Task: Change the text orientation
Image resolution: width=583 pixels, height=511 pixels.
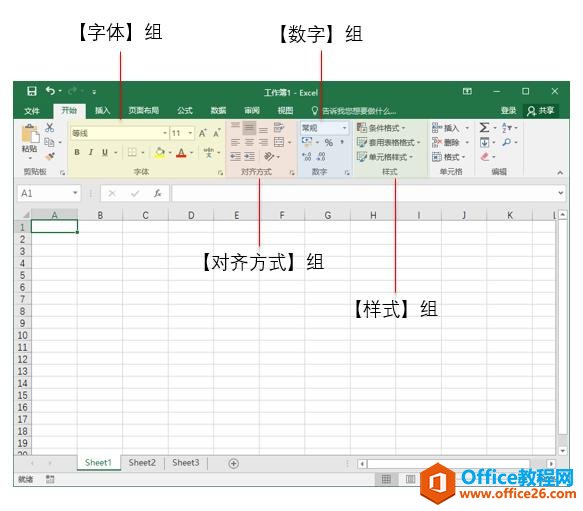Action: pos(269,157)
